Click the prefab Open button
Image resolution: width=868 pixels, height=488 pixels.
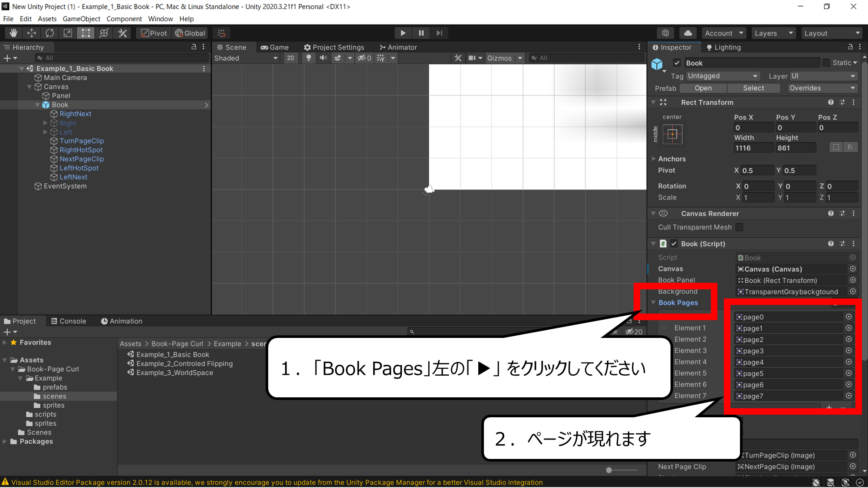[x=703, y=88]
